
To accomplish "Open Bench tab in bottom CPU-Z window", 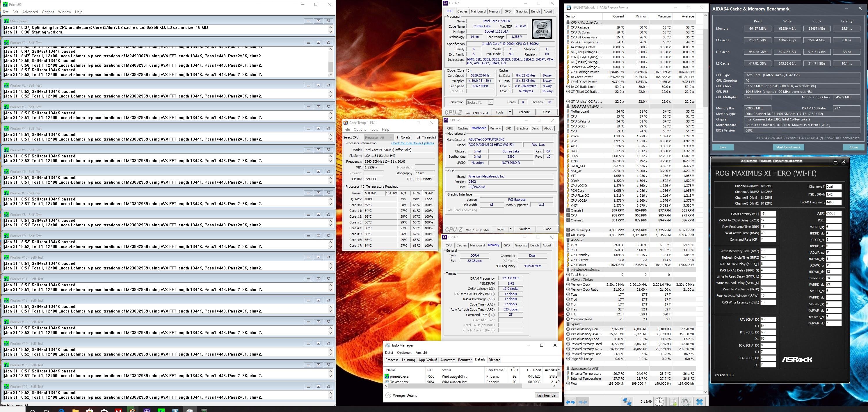I will pyautogui.click(x=534, y=246).
